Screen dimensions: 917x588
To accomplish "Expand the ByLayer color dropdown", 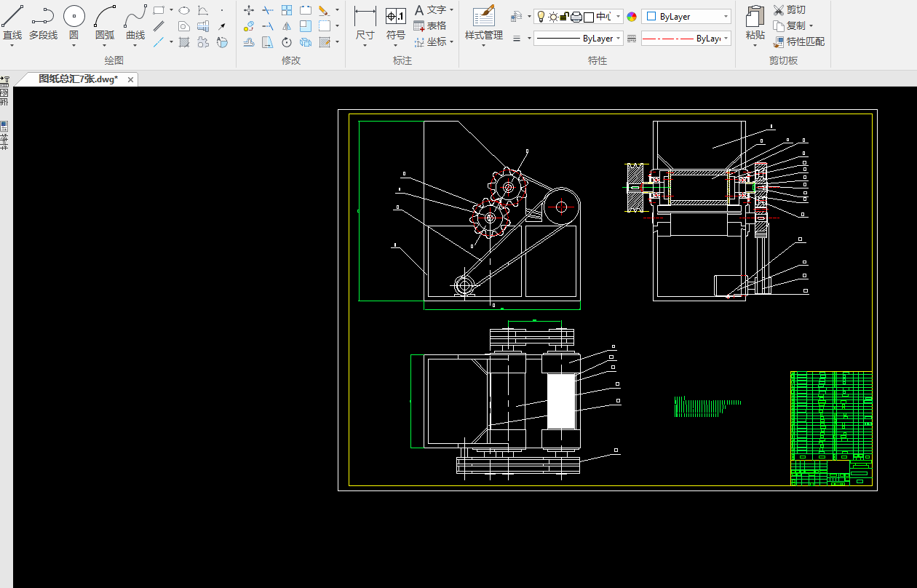I will pos(726,17).
